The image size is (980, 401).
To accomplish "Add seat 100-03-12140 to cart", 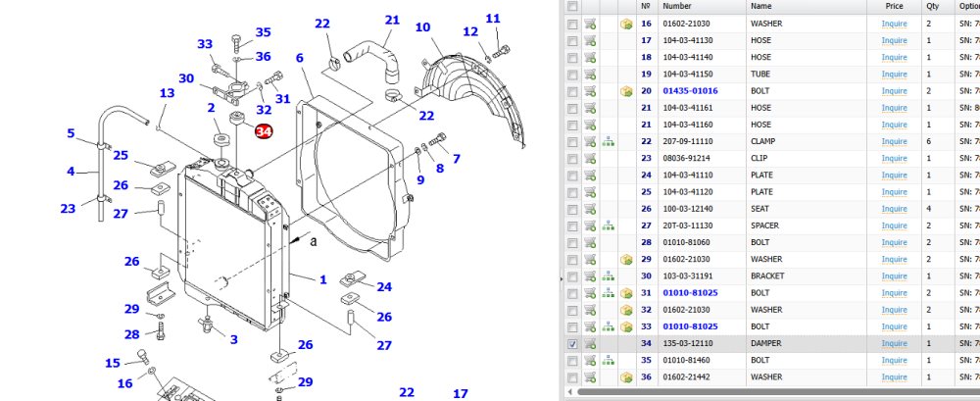I will [590, 209].
